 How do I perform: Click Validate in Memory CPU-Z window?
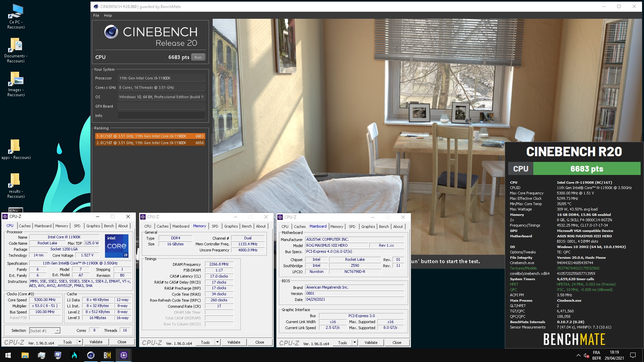234,342
